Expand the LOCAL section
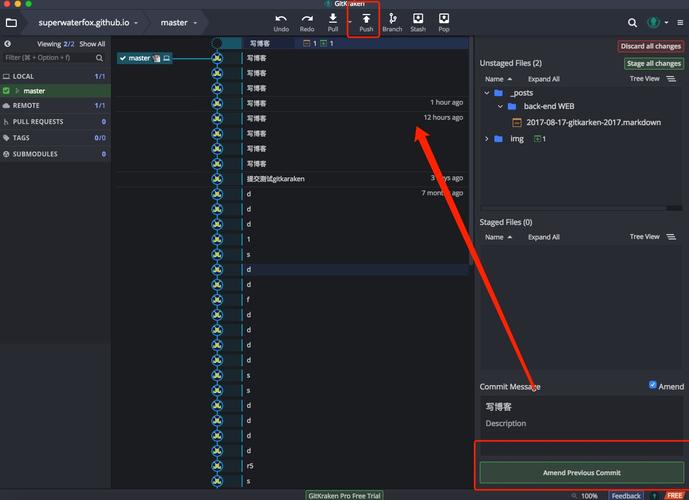This screenshot has height=500, width=689. pyautogui.click(x=55, y=76)
